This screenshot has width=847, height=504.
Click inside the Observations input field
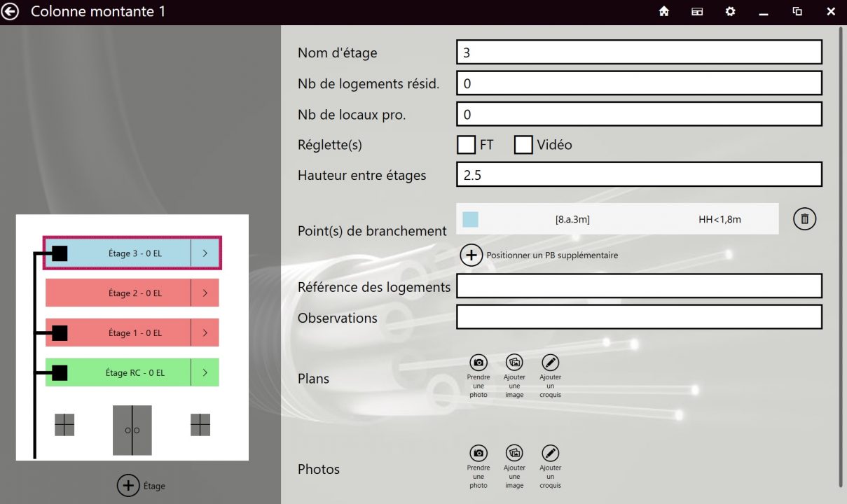coord(638,316)
